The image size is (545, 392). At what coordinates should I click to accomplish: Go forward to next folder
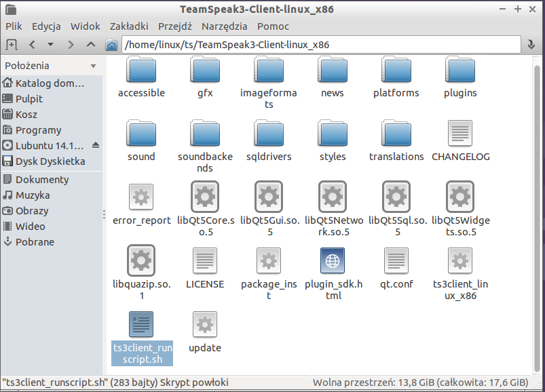coord(71,45)
